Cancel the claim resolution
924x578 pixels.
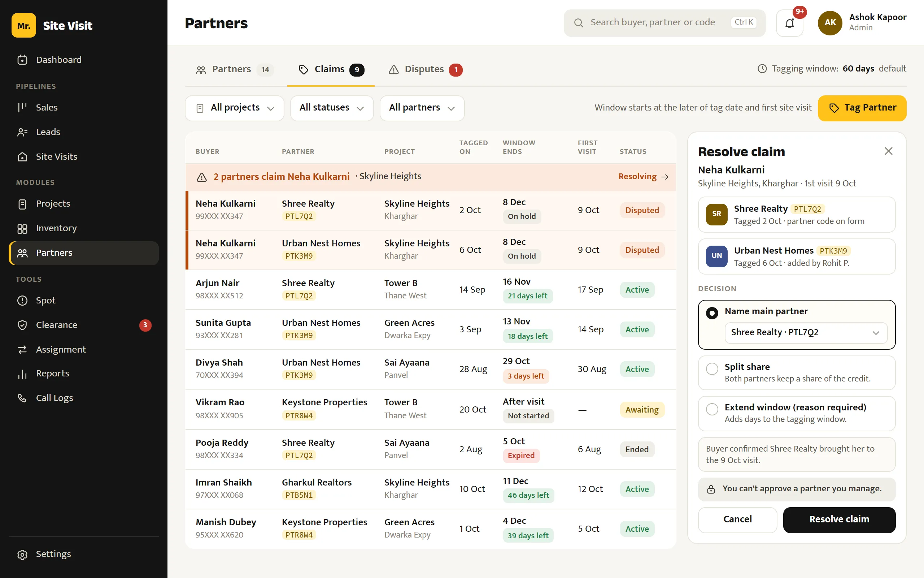[737, 519]
